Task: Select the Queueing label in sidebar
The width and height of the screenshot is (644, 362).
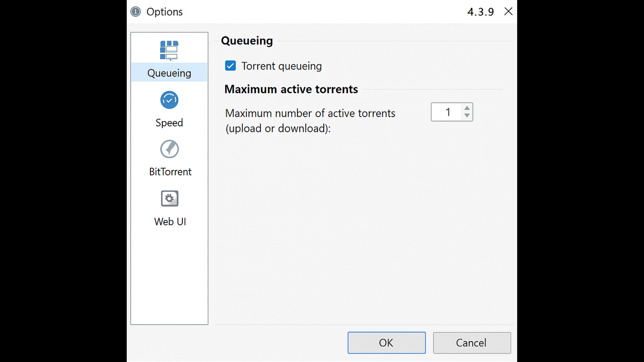Action: pyautogui.click(x=169, y=73)
